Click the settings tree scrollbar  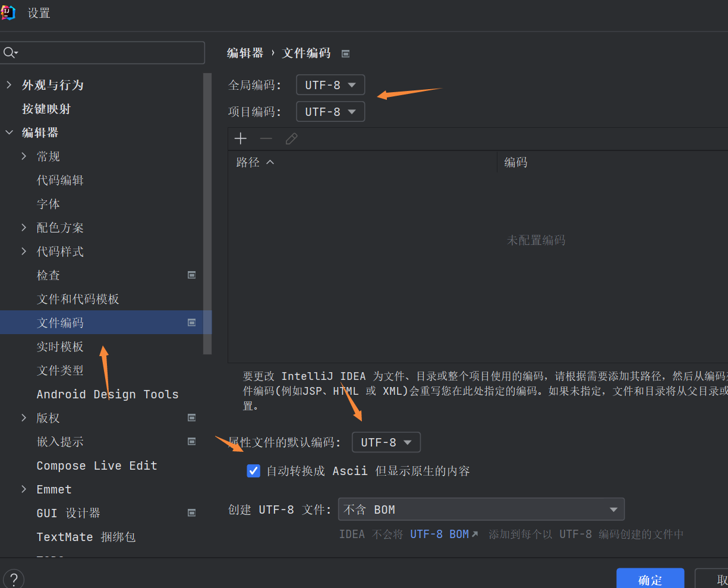207,213
